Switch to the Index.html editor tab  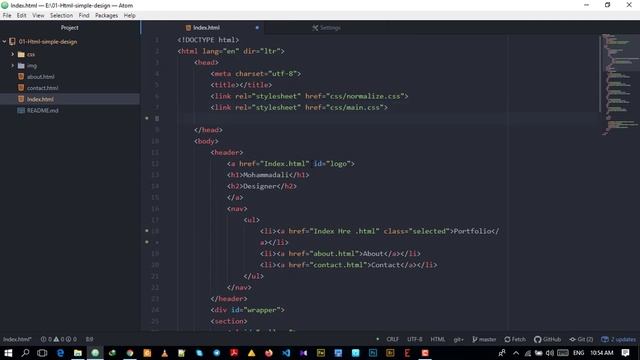(202, 27)
